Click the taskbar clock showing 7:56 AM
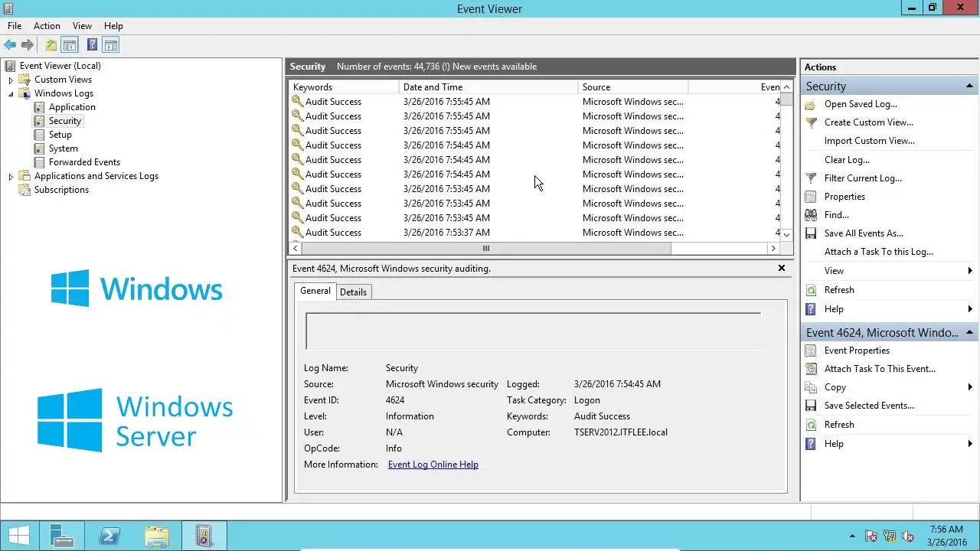980x551 pixels. [946, 536]
